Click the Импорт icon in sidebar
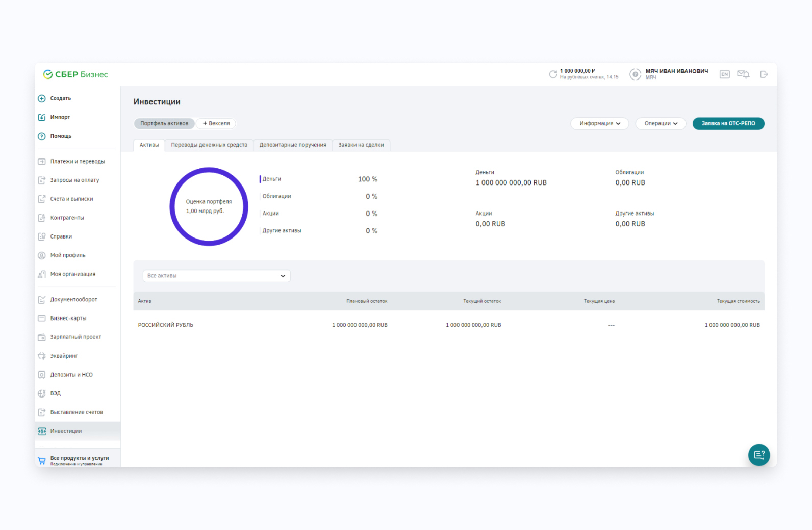812x530 pixels. 42,117
